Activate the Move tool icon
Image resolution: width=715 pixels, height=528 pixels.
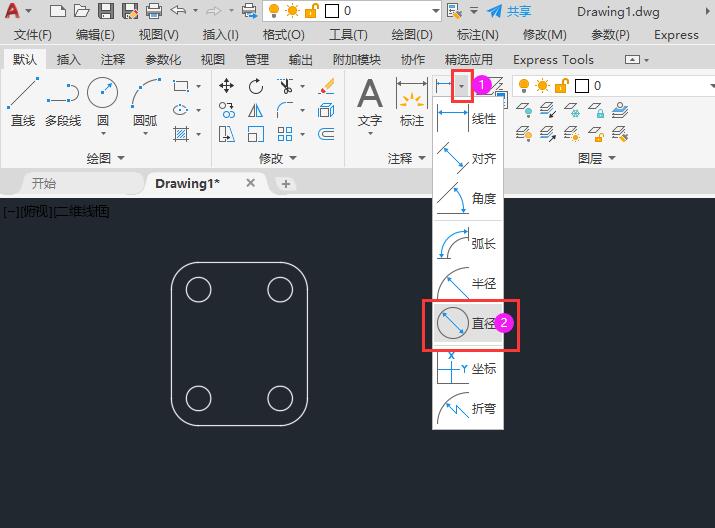coord(226,86)
